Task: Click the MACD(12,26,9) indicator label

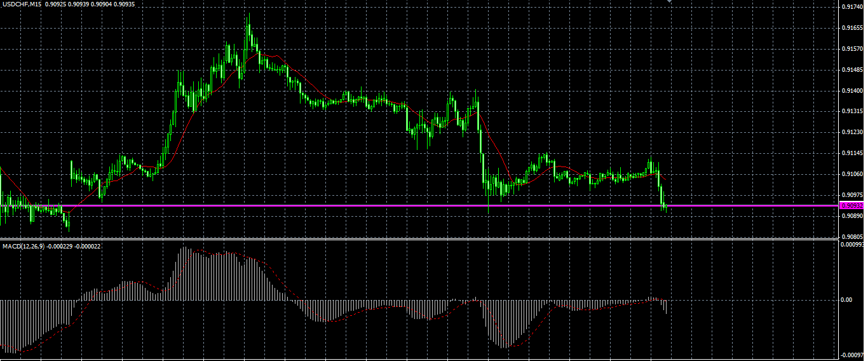Action: click(x=23, y=246)
